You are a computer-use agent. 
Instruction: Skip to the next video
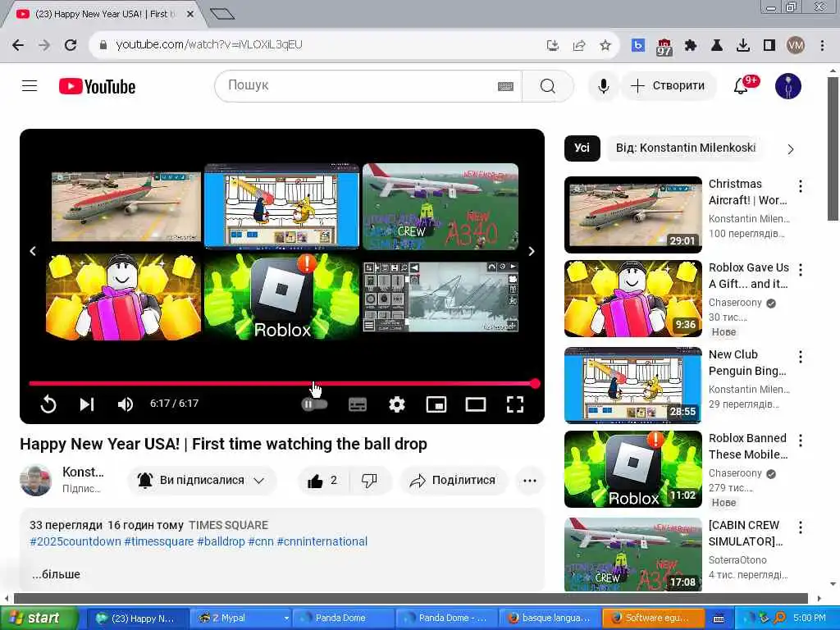87,404
